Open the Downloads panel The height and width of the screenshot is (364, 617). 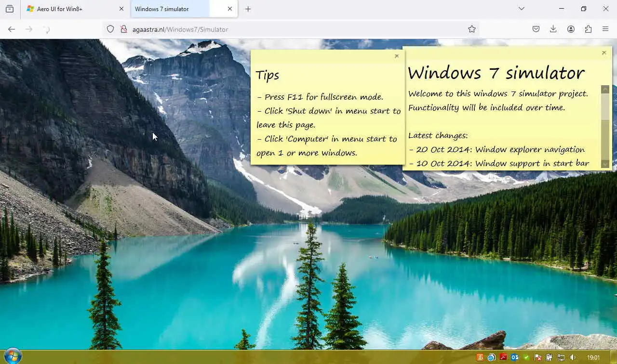click(x=553, y=29)
